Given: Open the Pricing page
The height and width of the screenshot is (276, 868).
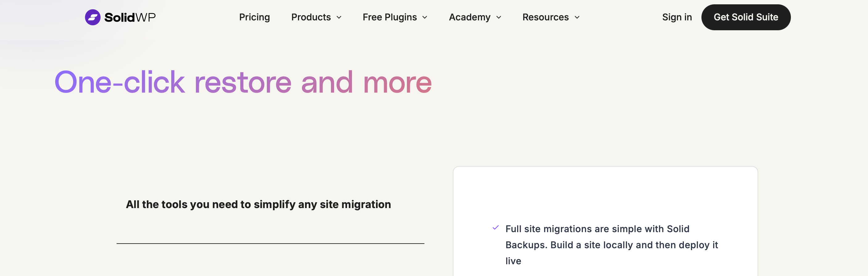Looking at the screenshot, I should point(254,17).
